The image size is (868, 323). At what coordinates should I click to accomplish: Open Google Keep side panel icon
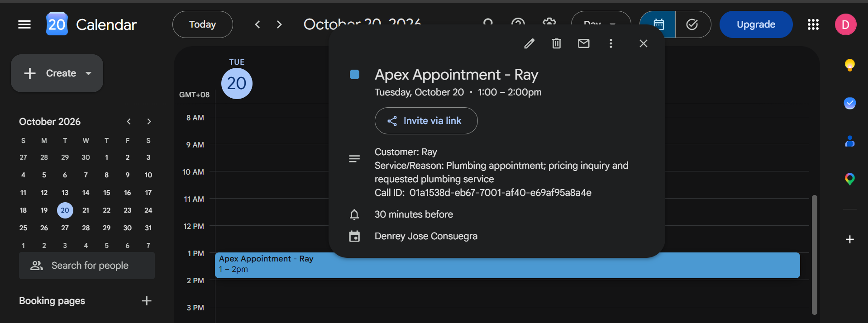[850, 65]
